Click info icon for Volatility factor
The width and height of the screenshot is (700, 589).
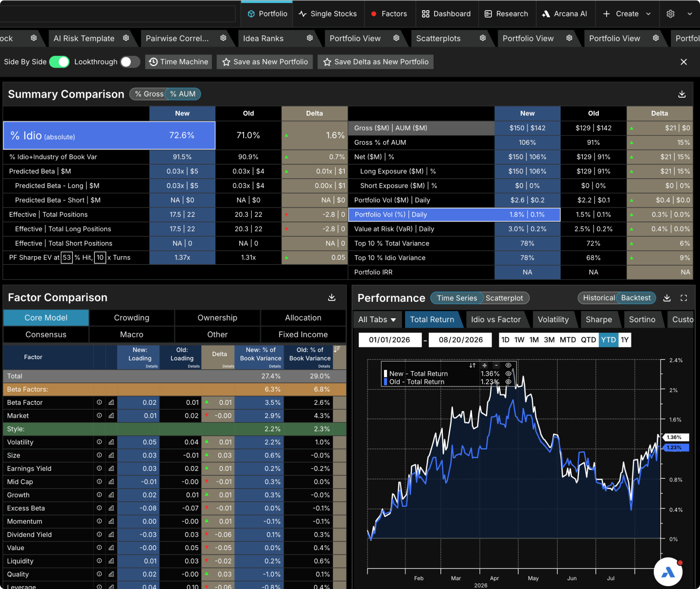click(99, 442)
